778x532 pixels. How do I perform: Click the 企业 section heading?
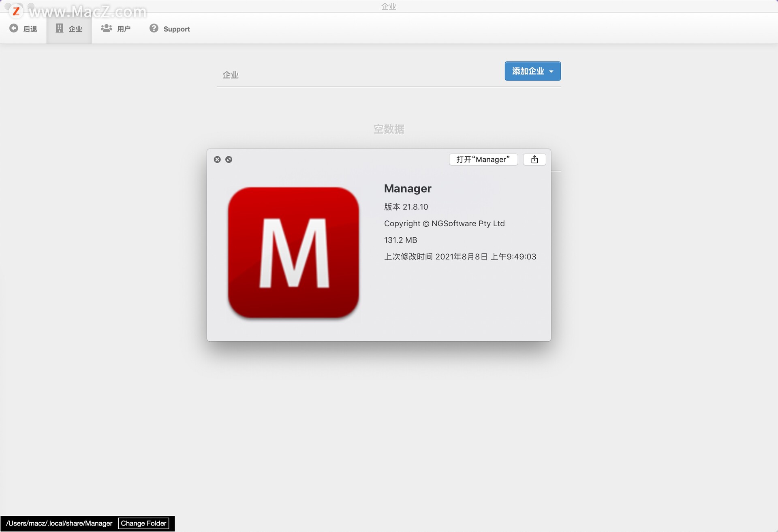pos(231,75)
